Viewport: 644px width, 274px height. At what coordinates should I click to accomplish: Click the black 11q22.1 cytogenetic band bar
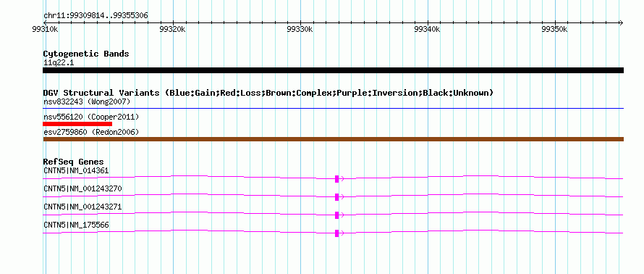333,70
